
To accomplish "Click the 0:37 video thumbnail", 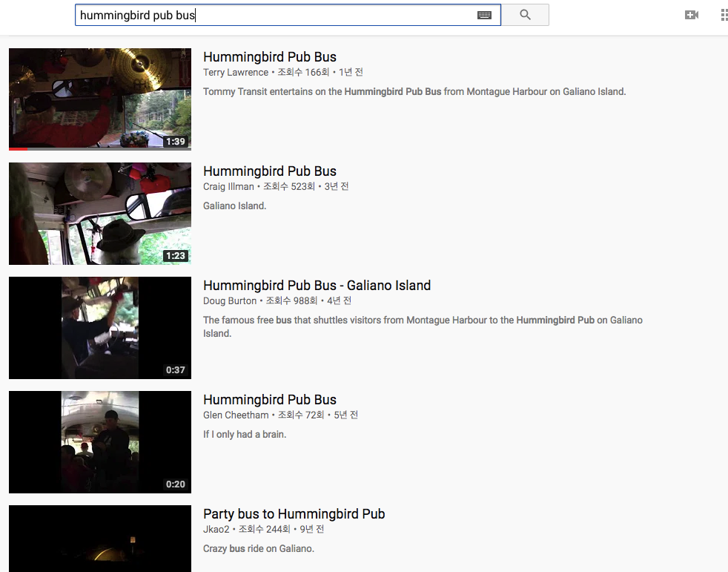I will (99, 328).
